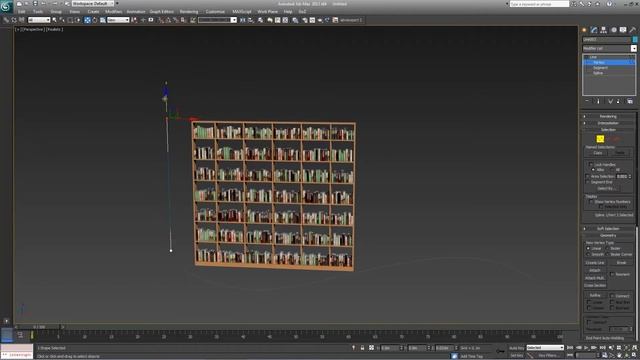The height and width of the screenshot is (360, 640).
Task: Click the Align tool in main toolbar
Action: [251, 20]
